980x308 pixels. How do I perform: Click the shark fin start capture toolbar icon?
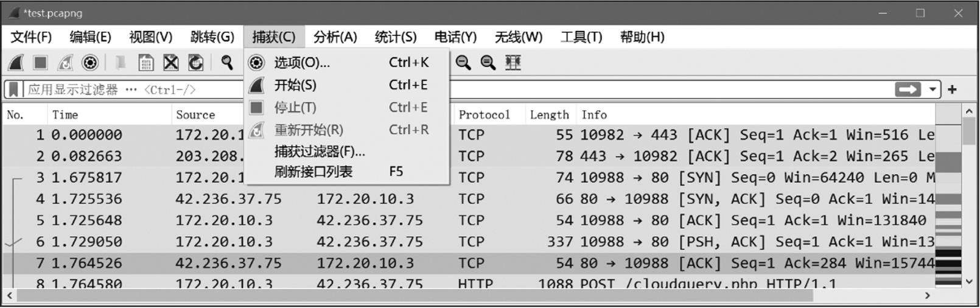pos(16,63)
